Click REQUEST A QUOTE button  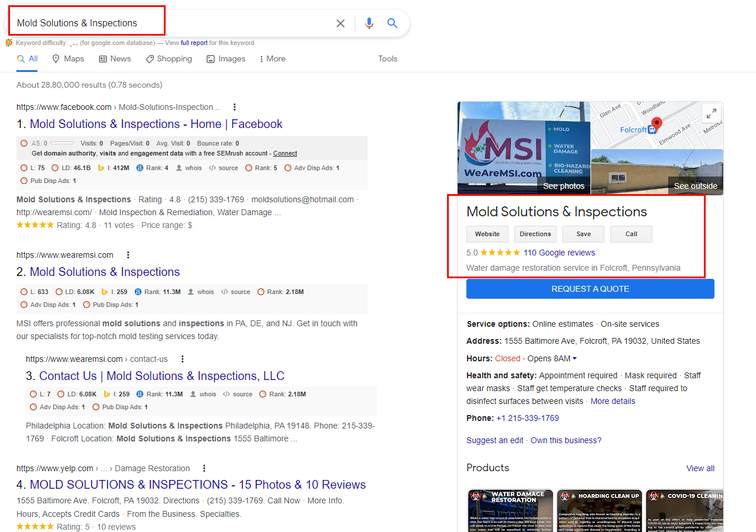[590, 289]
